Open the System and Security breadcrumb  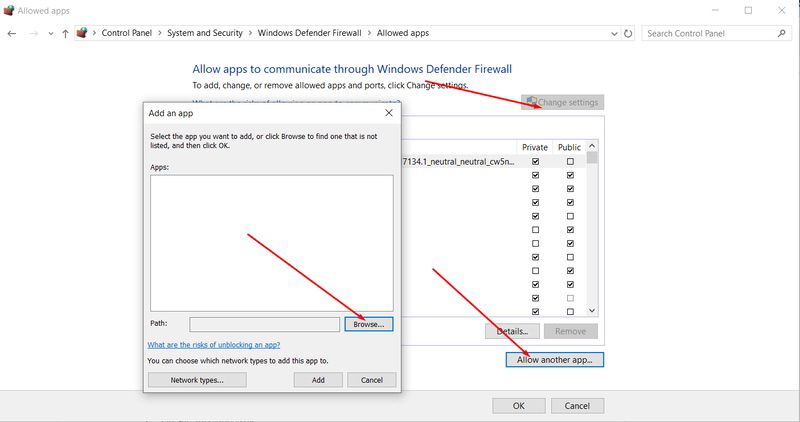pos(205,33)
